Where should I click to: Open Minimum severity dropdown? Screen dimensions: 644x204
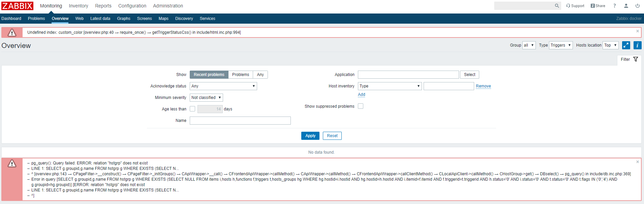[x=206, y=98]
